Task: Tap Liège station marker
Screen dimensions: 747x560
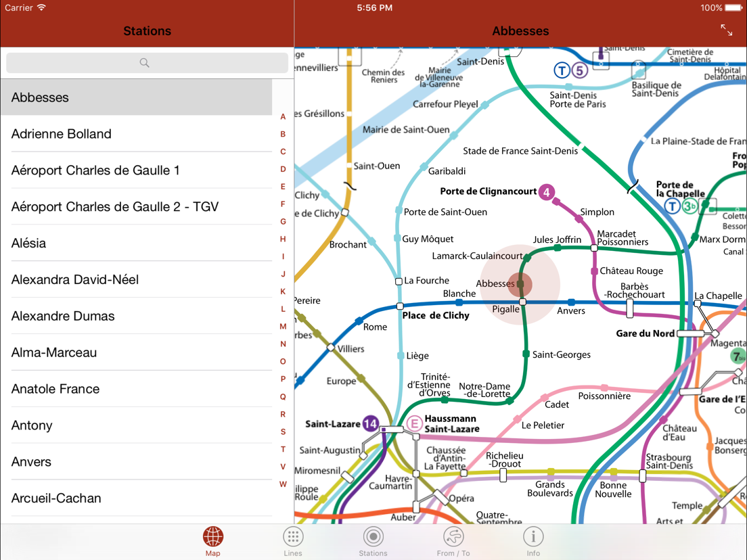Action: 401,356
